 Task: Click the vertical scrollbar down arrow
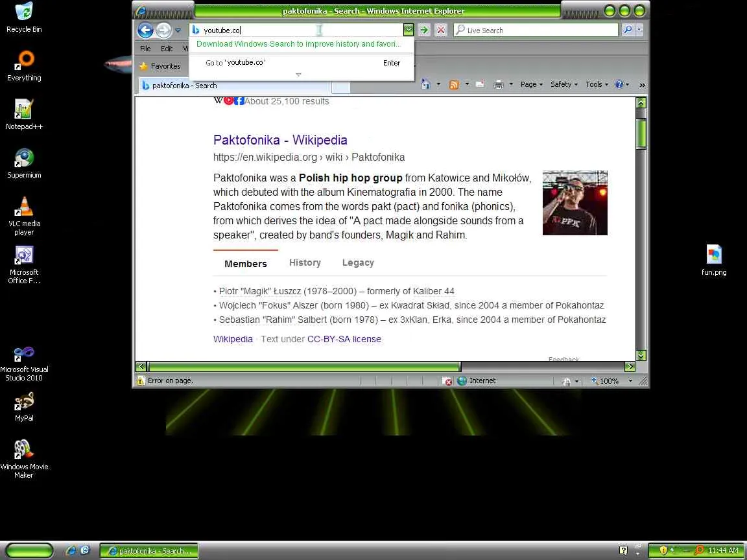[x=641, y=355]
